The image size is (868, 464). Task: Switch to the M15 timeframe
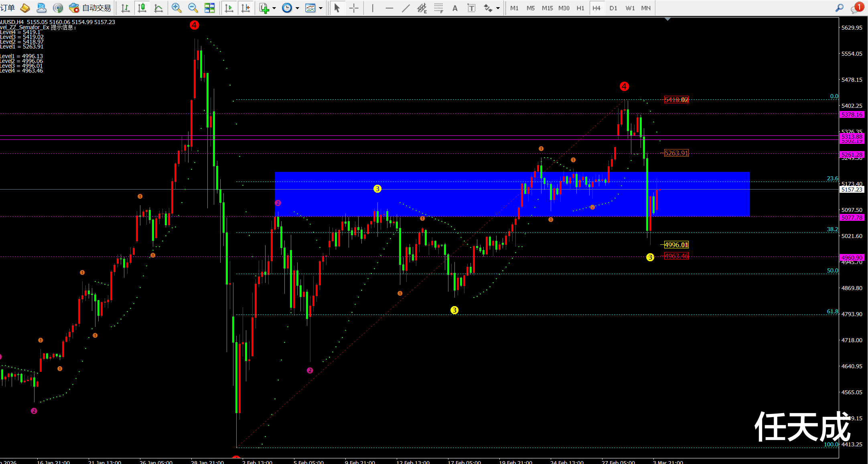(x=547, y=8)
